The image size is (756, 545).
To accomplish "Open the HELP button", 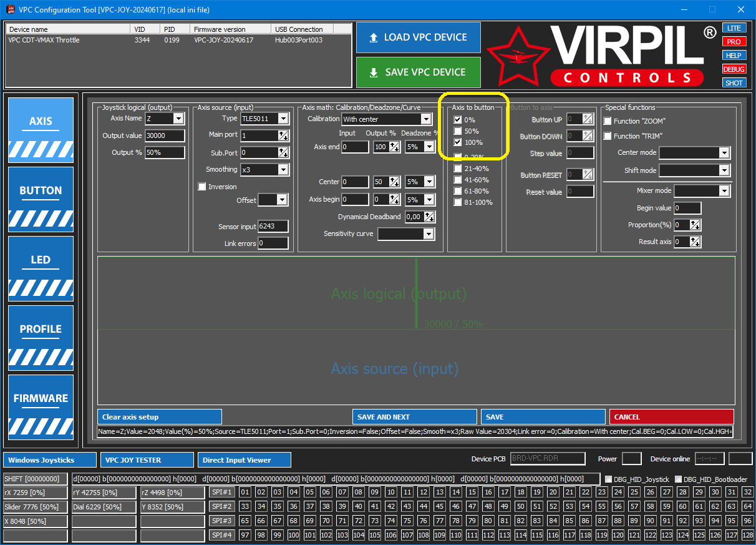I will 734,56.
